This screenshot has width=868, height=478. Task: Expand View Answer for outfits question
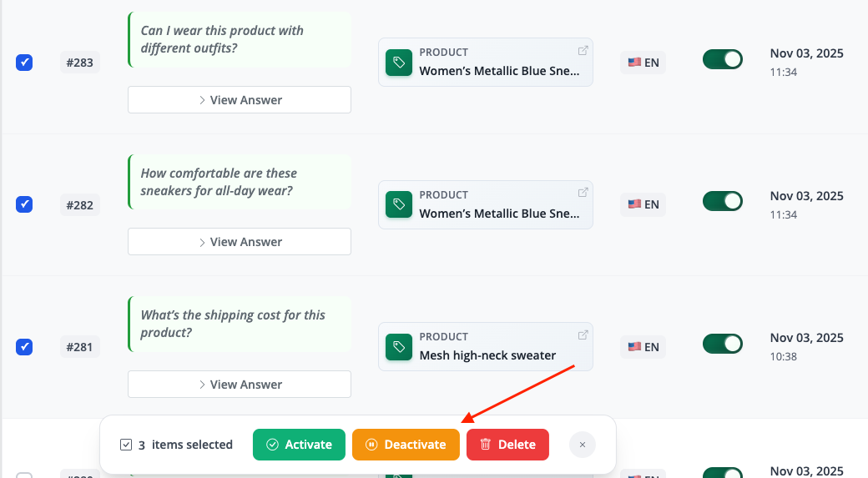[240, 100]
